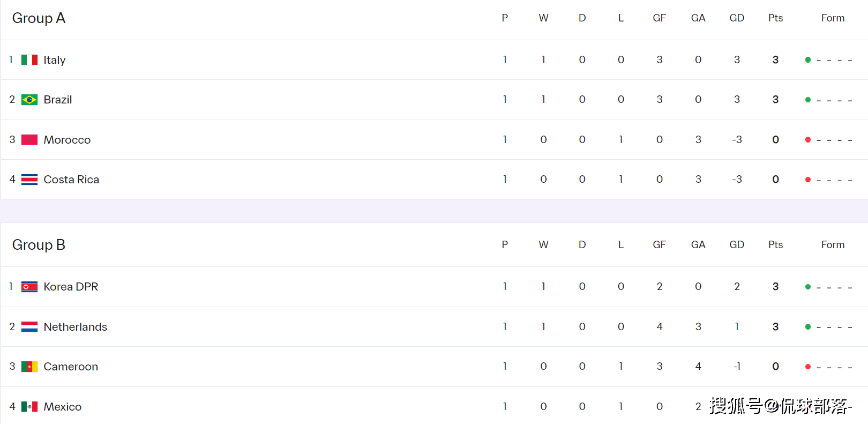Click the Korea DPR flag icon
Image resolution: width=868 pixels, height=424 pixels.
(29, 287)
